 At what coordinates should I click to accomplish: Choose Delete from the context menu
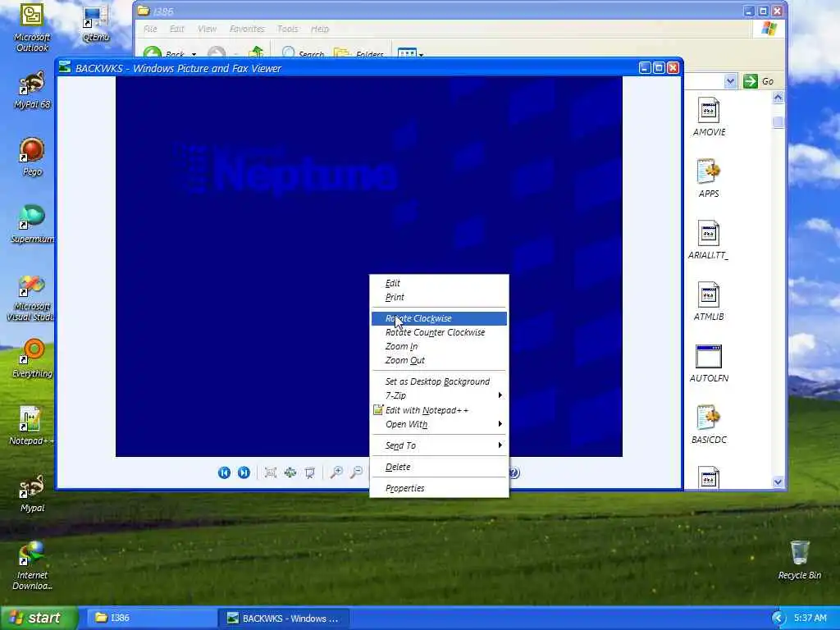point(439,467)
